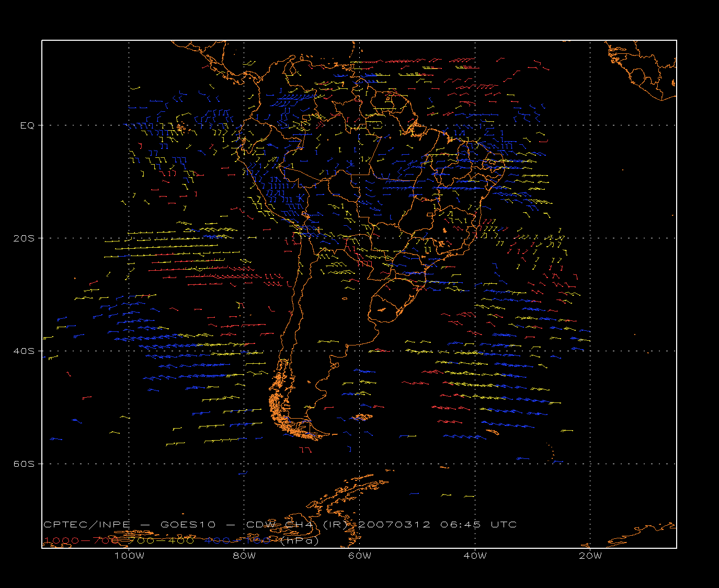Click the 60W longitude label
719x588 pixels.
(360, 556)
